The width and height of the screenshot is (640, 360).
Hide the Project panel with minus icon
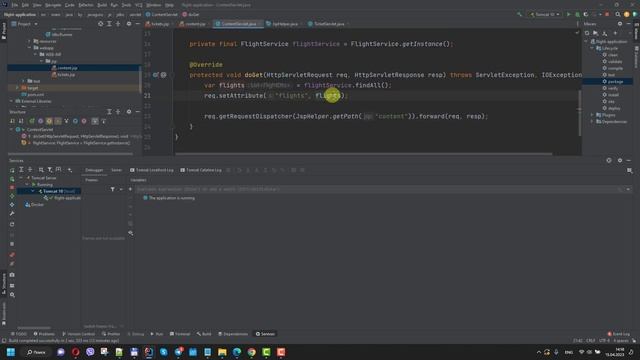[138, 24]
